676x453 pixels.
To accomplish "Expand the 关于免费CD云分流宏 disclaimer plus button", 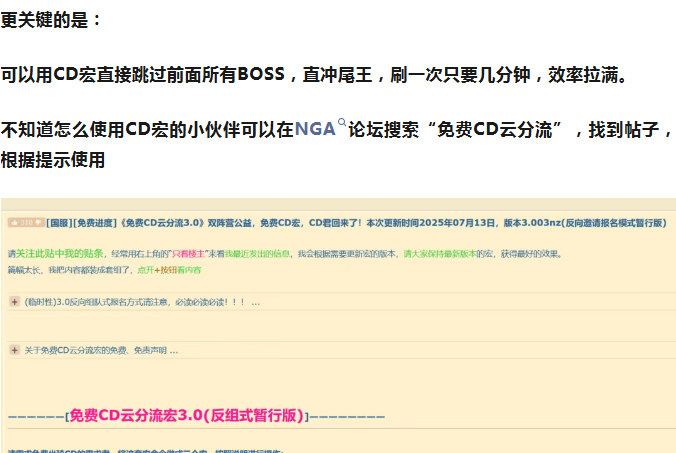I will (x=14, y=350).
